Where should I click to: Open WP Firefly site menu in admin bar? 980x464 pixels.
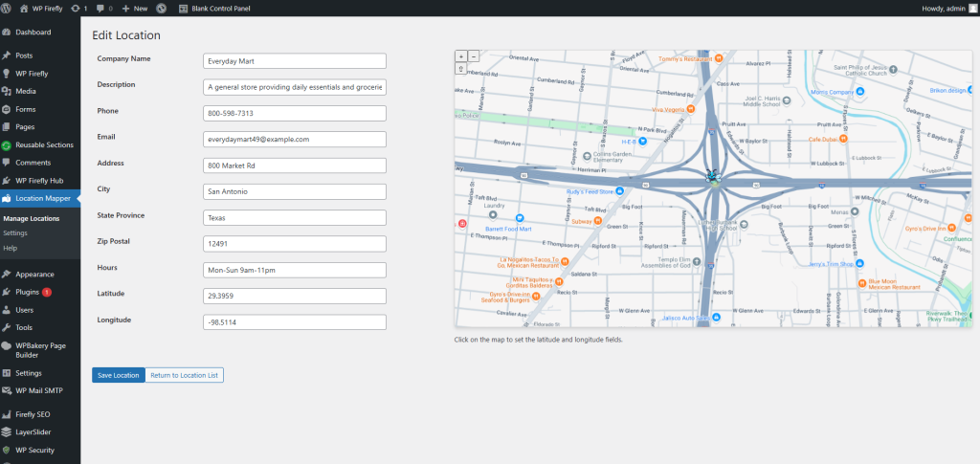(x=45, y=8)
